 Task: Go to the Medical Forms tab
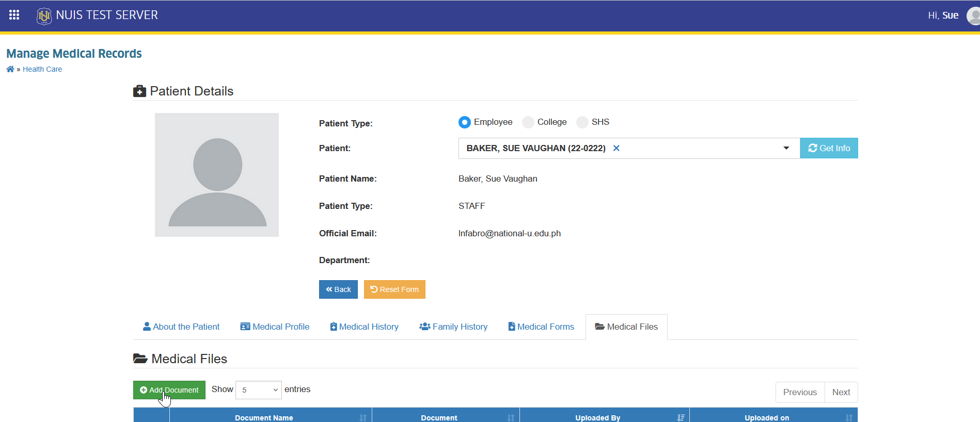click(x=541, y=327)
